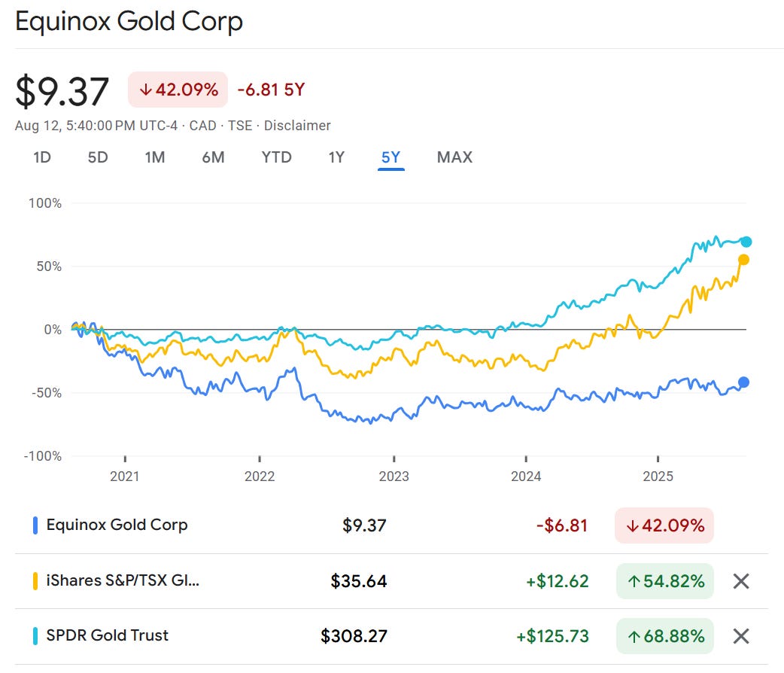Click the Equinox Gold Corp legend row name
Image resolution: width=784 pixels, height=673 pixels.
pos(117,525)
